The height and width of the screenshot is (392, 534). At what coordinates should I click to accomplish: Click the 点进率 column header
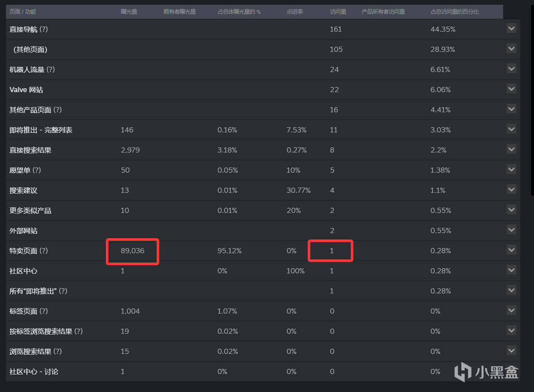pyautogui.click(x=295, y=12)
